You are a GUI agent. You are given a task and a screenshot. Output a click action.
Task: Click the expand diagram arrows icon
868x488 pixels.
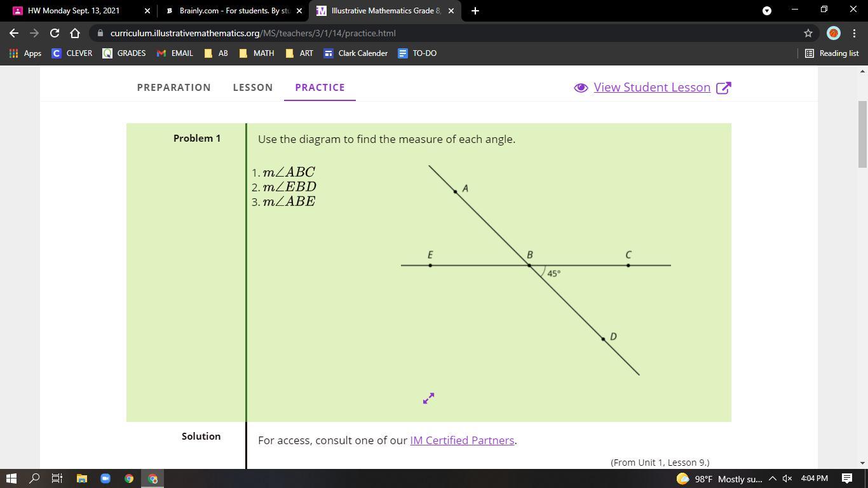[x=428, y=398]
